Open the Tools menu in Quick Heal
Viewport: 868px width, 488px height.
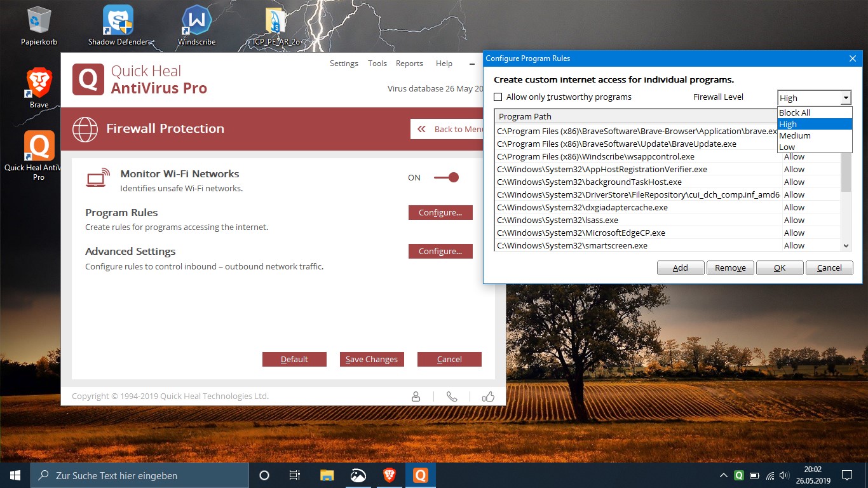[377, 64]
